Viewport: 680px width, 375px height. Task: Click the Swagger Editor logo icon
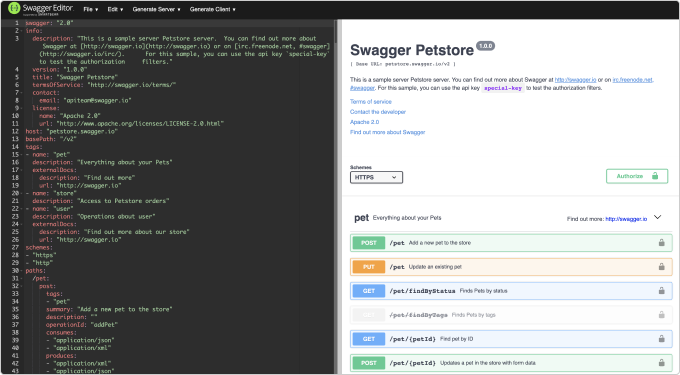point(14,8)
